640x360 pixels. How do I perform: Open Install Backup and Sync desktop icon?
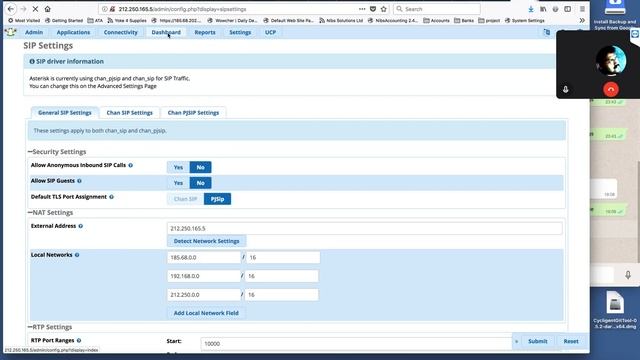[615, 16]
